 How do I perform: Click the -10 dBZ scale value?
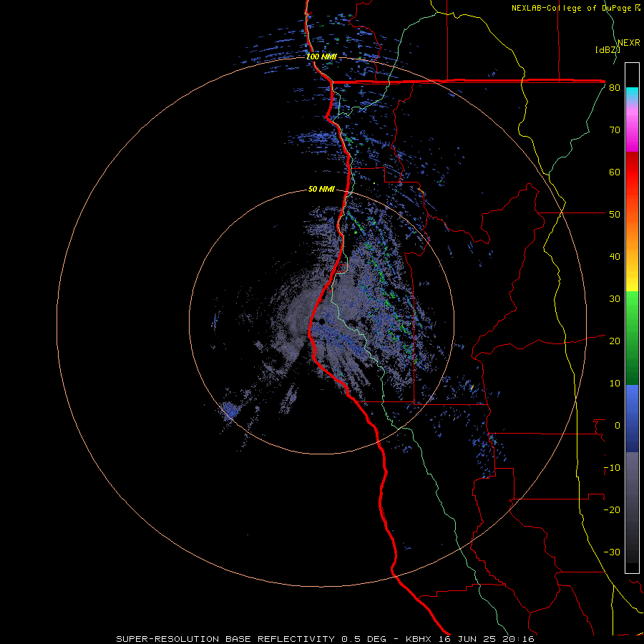612,468
